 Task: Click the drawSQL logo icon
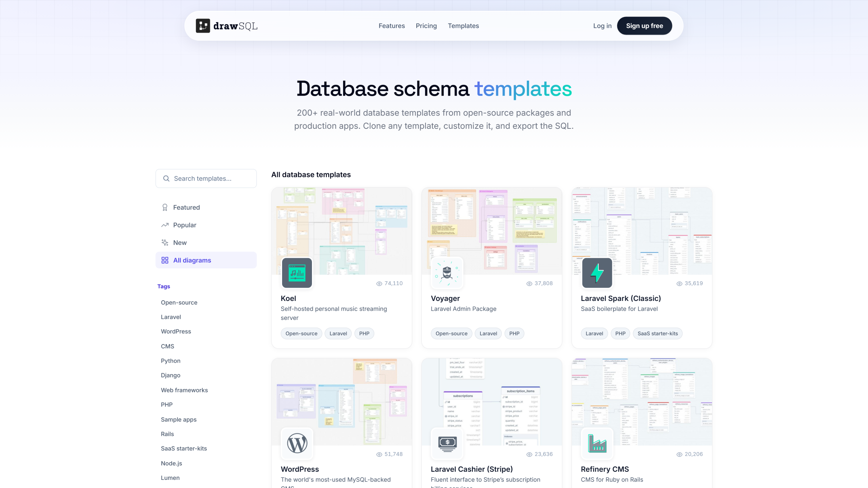click(203, 26)
